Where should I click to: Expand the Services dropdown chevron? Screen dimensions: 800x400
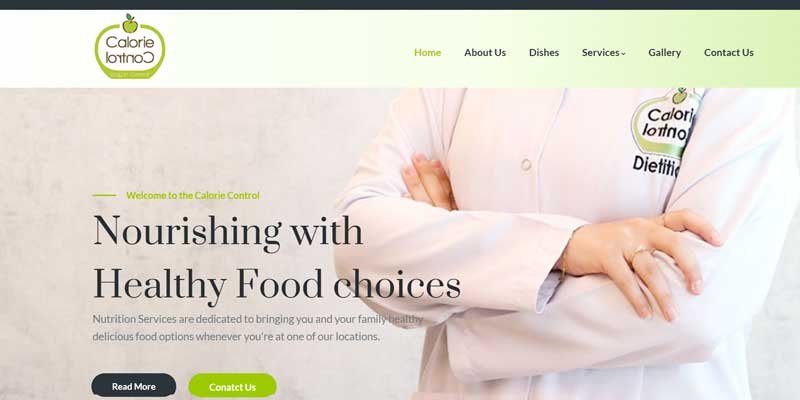tap(623, 54)
